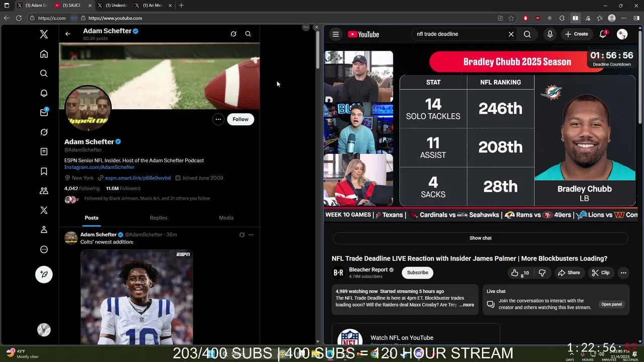The image size is (644, 362).
Task: Refresh the page with reload button
Action: (19, 18)
